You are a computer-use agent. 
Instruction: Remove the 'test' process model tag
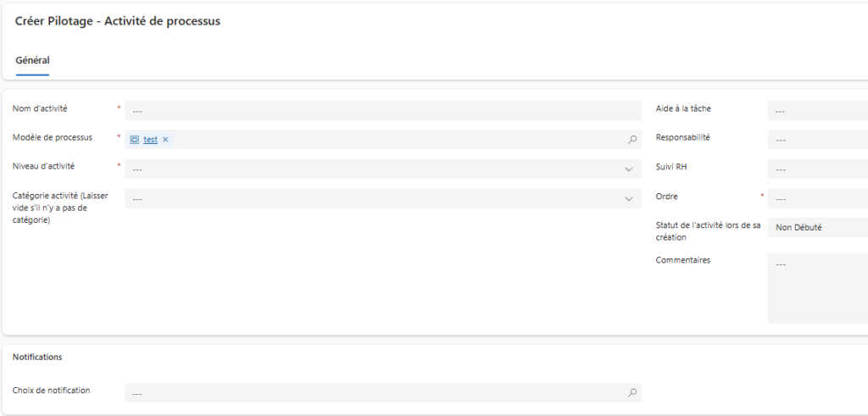pos(165,140)
